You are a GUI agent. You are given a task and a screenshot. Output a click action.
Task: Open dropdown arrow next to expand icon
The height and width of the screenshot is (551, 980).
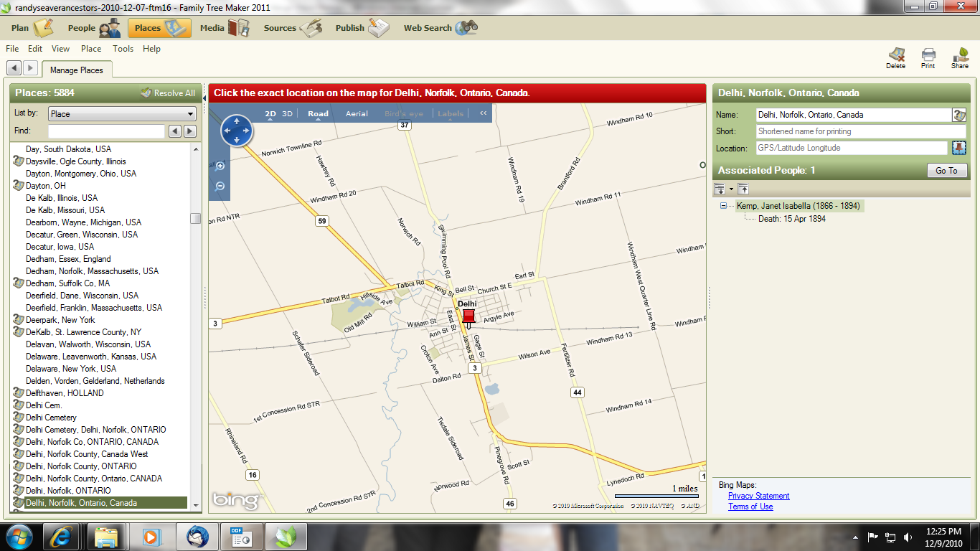click(731, 189)
